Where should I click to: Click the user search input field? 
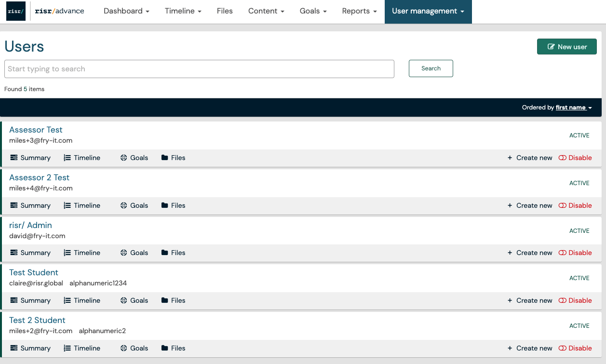[x=199, y=69]
